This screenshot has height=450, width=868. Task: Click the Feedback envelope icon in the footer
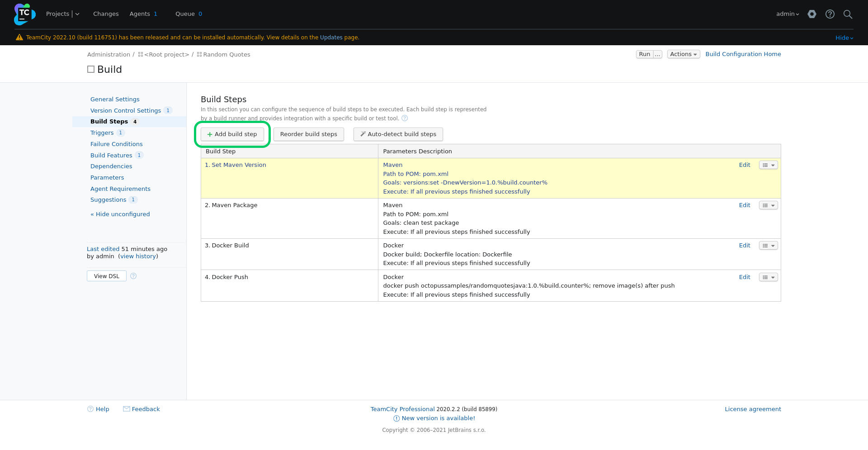point(127,409)
